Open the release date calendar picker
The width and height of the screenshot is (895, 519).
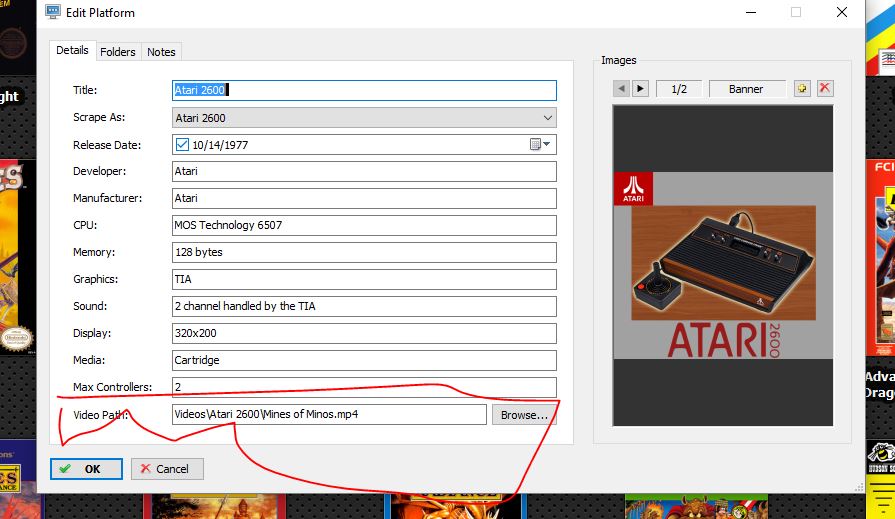coord(540,144)
